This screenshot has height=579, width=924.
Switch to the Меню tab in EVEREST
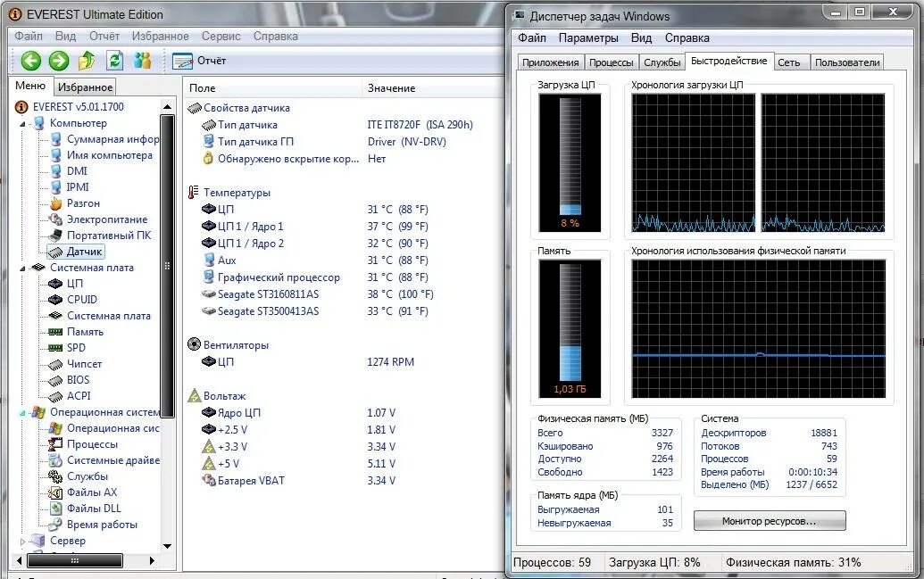pyautogui.click(x=30, y=86)
